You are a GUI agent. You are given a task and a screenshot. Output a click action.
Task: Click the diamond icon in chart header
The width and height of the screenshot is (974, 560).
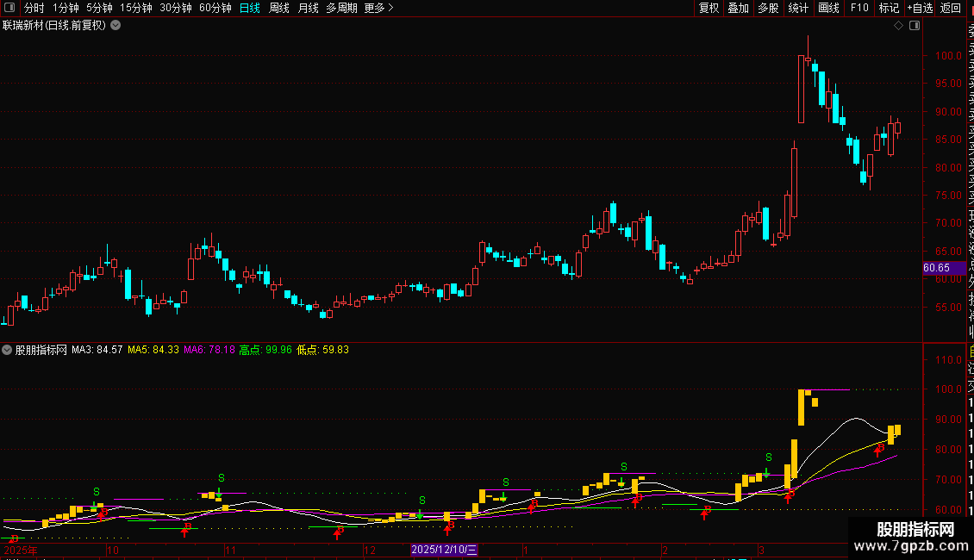click(898, 26)
